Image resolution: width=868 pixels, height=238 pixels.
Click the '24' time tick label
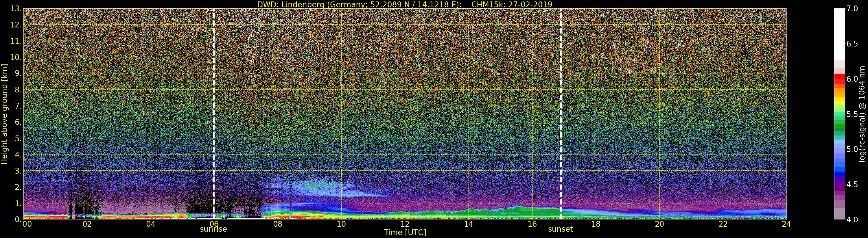786,224
